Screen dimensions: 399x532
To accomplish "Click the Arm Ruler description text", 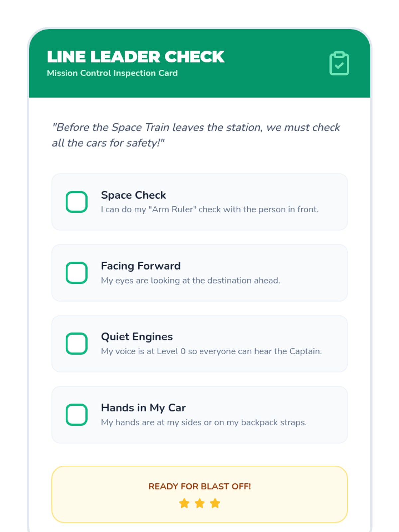I will tap(210, 209).
